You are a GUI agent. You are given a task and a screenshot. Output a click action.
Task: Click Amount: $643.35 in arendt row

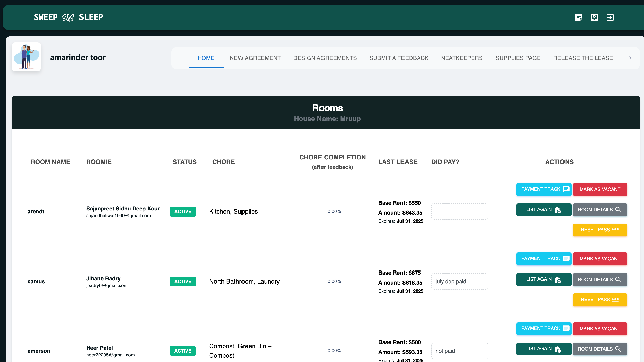pos(400,213)
